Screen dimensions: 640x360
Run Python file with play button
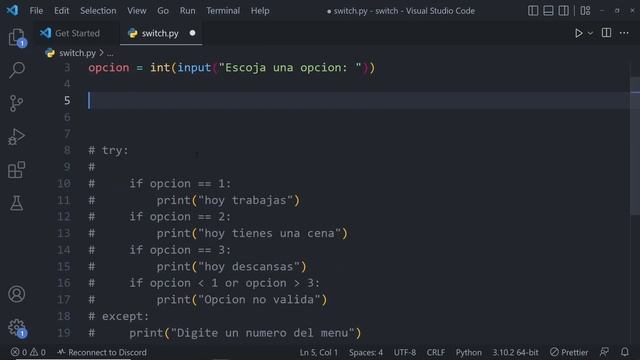pos(578,33)
